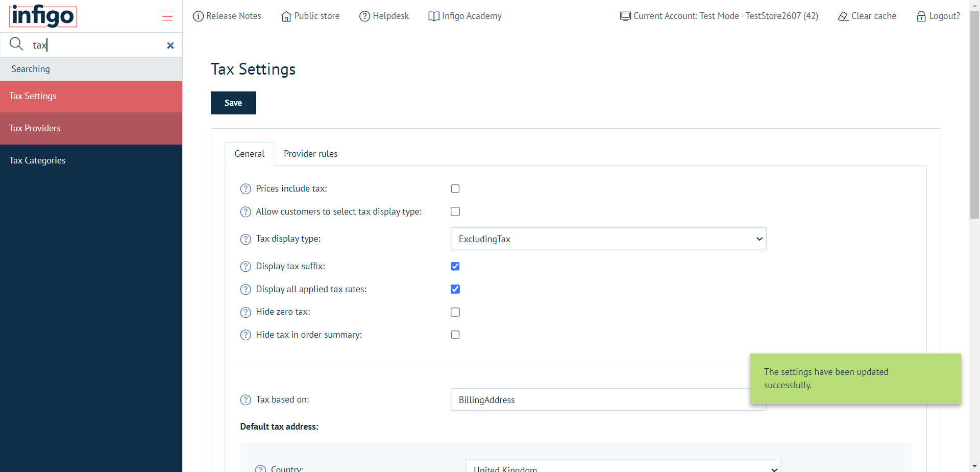Select the General tab
Viewport: 980px width, 472px height.
(x=250, y=154)
